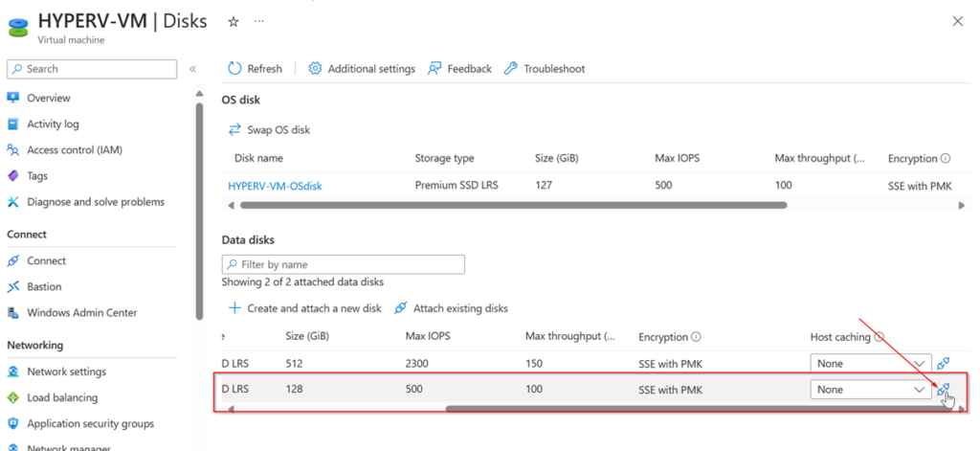Image resolution: width=980 pixels, height=451 pixels.
Task: Click the OS disk Max IOPS column header
Action: [x=677, y=159]
